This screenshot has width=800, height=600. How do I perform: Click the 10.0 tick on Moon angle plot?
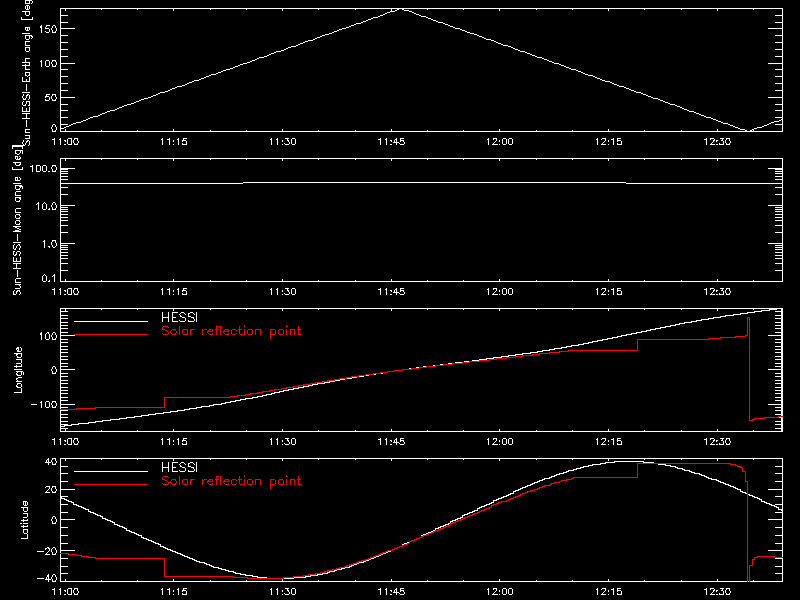[x=46, y=206]
